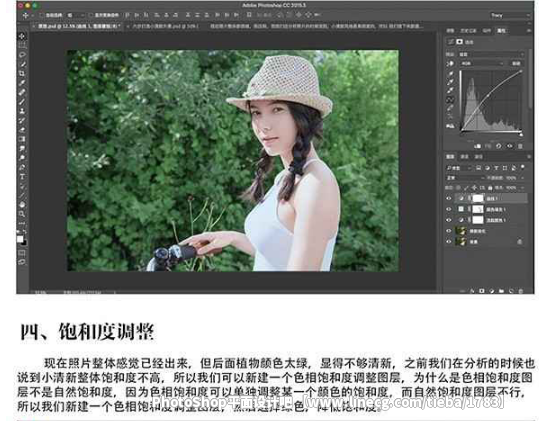Pick the black point eyedropper in Curves
This screenshot has width=560, height=421.
pyautogui.click(x=450, y=74)
